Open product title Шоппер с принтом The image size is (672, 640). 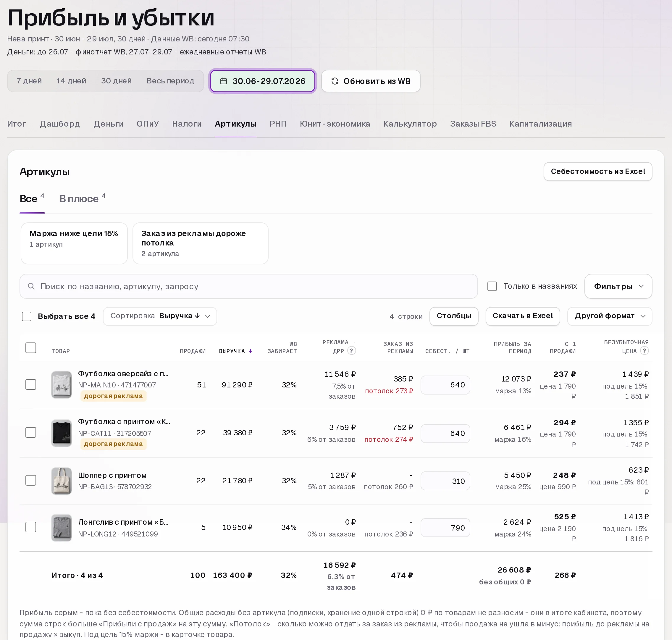point(112,476)
